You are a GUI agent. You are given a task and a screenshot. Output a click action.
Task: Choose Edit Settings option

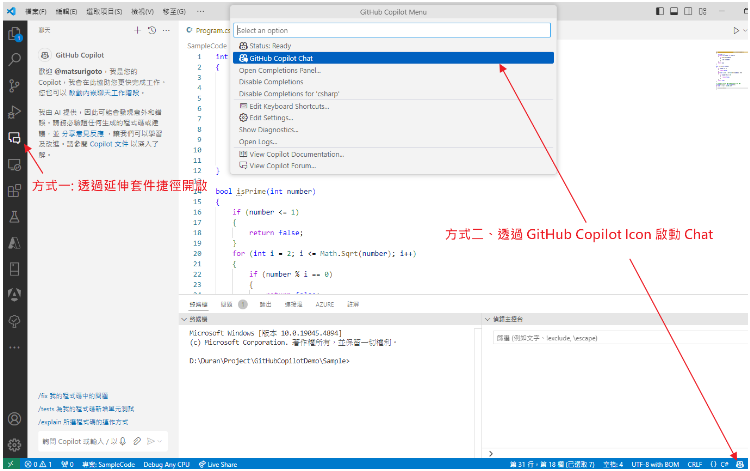(x=393, y=118)
